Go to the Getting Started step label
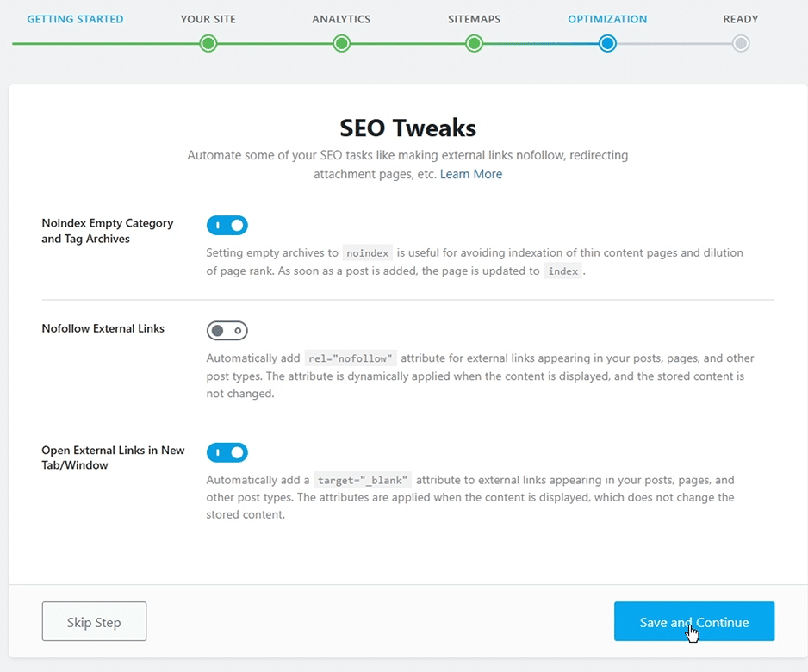The width and height of the screenshot is (808, 672). tap(75, 19)
